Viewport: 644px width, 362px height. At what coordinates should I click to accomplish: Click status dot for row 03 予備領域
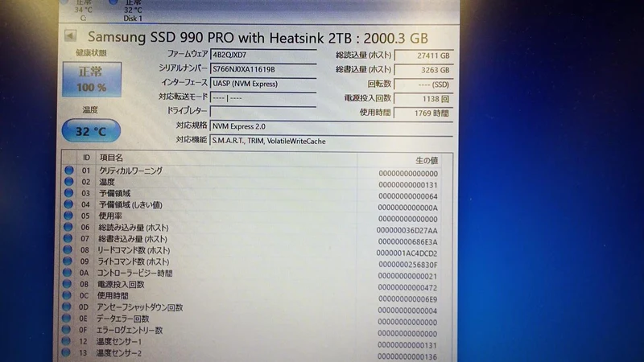click(68, 192)
